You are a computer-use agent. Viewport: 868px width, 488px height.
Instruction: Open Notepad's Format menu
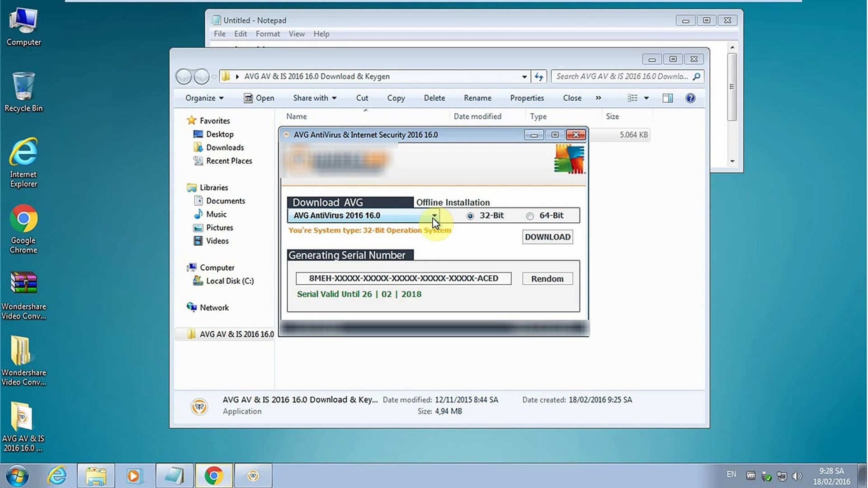coord(268,34)
